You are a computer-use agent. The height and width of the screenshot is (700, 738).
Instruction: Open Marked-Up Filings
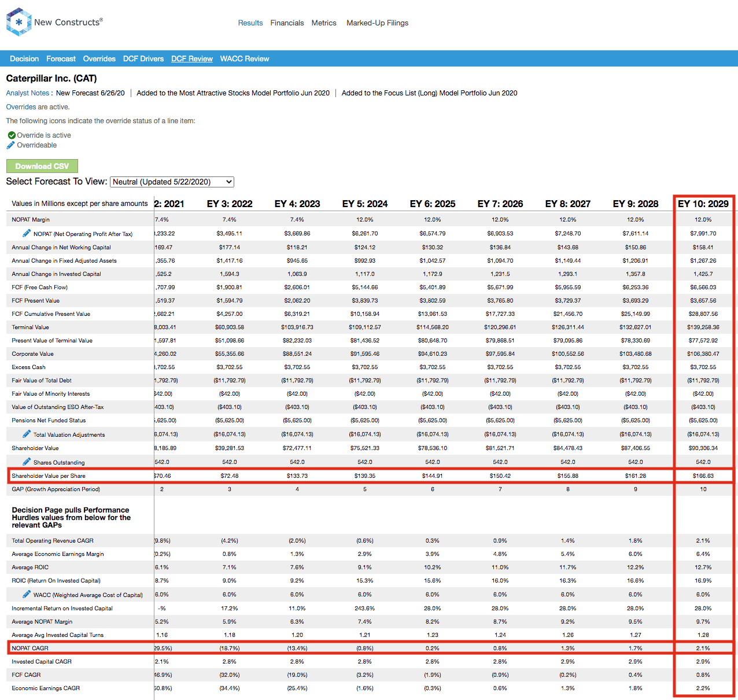[377, 23]
